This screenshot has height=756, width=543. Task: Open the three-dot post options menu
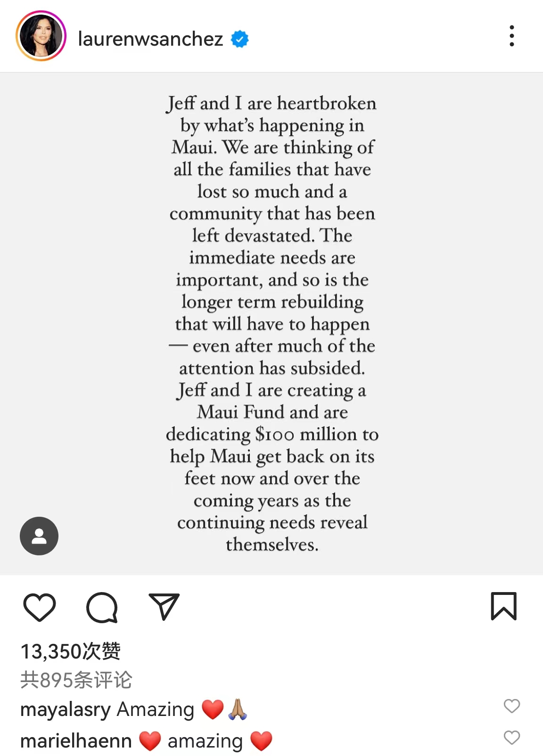(511, 36)
